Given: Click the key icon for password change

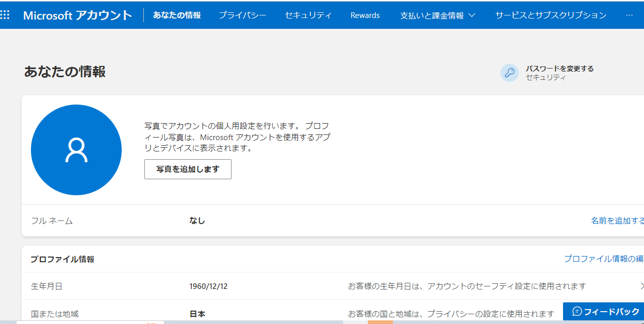Looking at the screenshot, I should (509, 73).
